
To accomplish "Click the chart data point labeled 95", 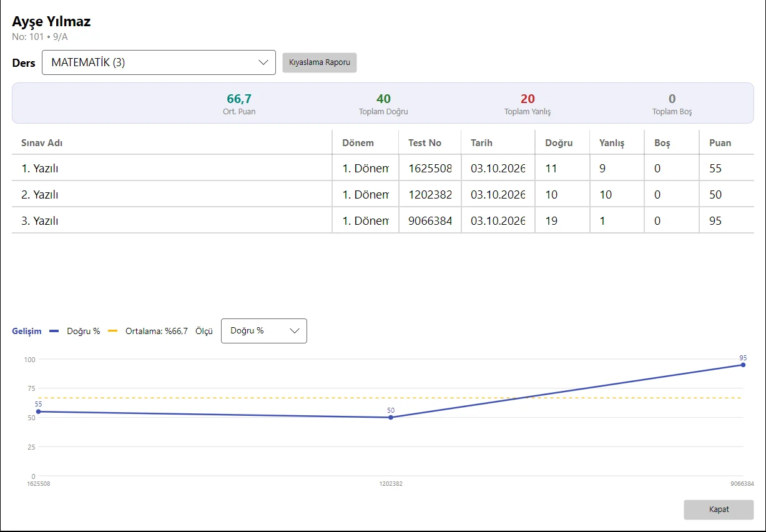I will 743,365.
